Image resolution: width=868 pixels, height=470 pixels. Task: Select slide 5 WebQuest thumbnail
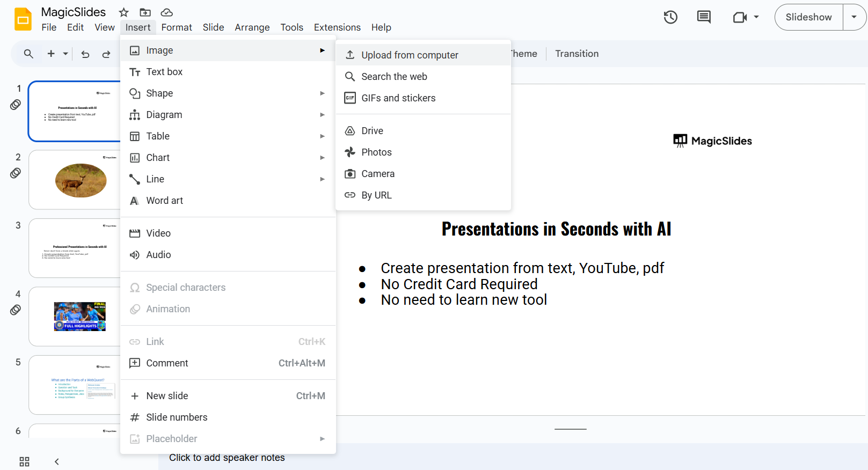click(x=75, y=385)
